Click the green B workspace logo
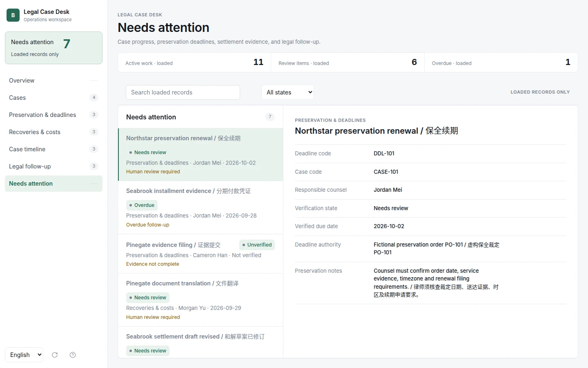 click(x=13, y=15)
